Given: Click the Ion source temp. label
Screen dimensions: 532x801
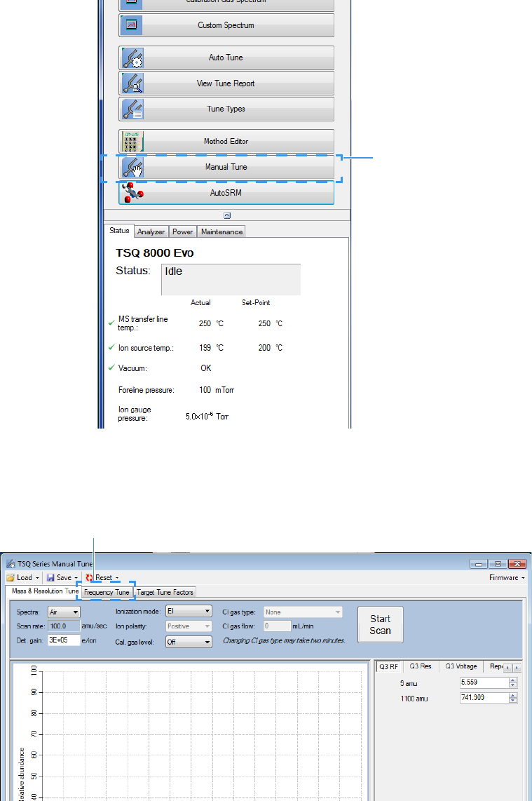Looking at the screenshot, I should point(146,348).
